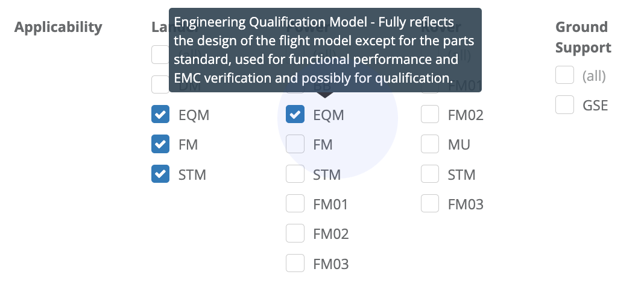Tick STM in the Rover column
This screenshot has height=292, width=644.
click(430, 174)
